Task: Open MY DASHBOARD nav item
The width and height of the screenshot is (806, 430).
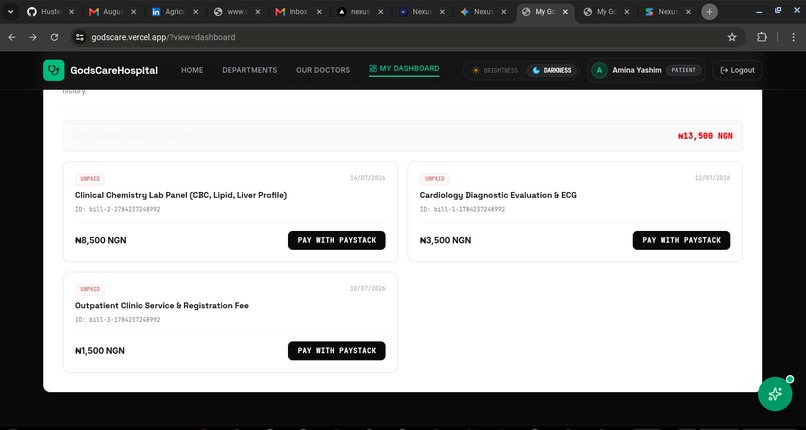Action: [404, 68]
